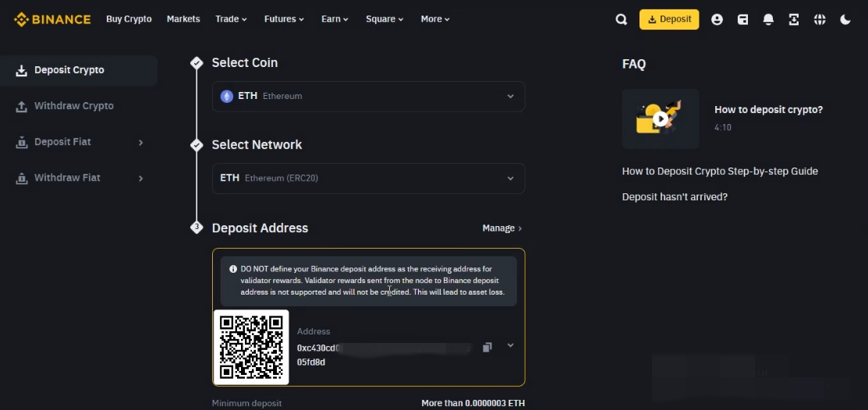Select Withdraw Crypto in sidebar

click(73, 106)
